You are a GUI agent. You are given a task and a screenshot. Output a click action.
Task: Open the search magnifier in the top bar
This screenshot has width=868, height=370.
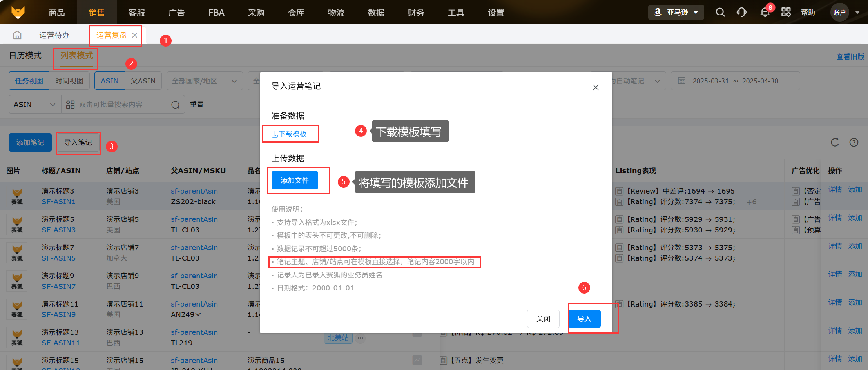720,13
